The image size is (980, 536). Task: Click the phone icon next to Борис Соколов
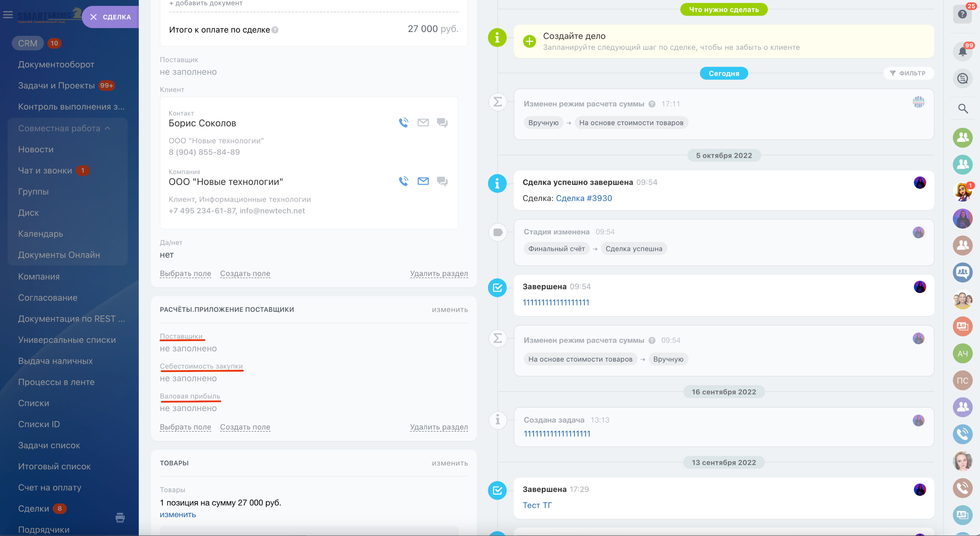click(x=403, y=122)
